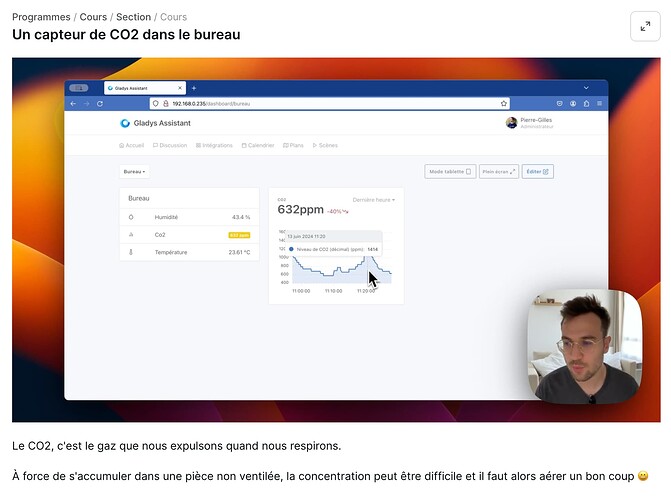The image size is (671, 500).
Task: Click the -40% variation indicator
Action: [338, 211]
